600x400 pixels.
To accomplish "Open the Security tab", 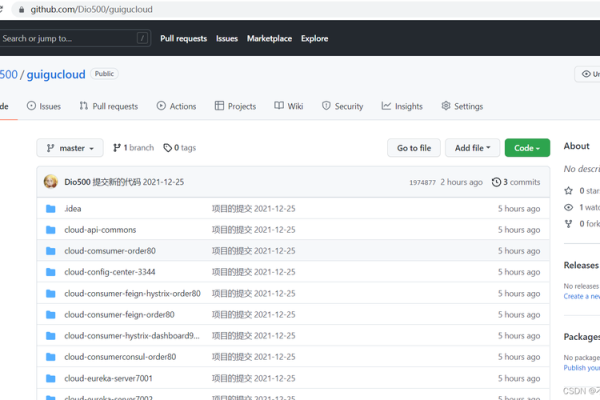I will click(342, 106).
